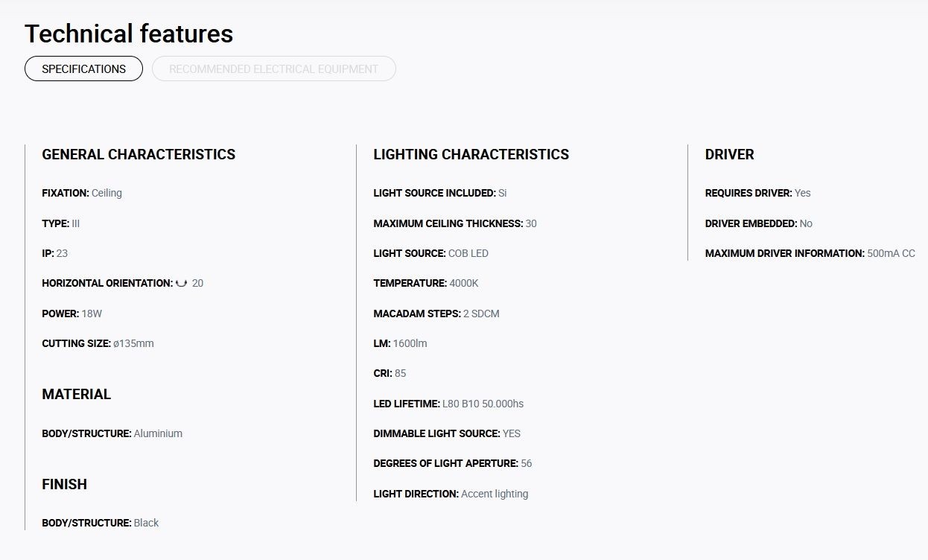Click the POWER: 18W row
This screenshot has height=560, width=928.
pos(71,314)
